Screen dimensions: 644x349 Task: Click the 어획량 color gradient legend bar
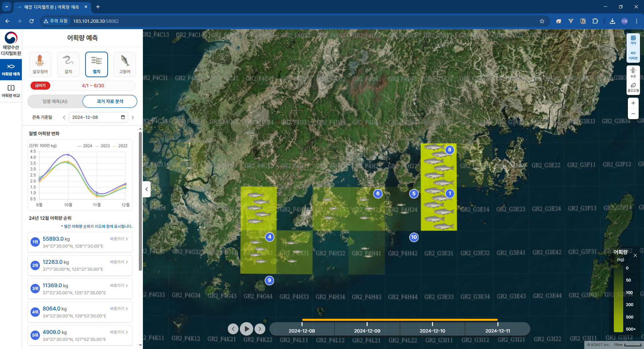coord(618,299)
